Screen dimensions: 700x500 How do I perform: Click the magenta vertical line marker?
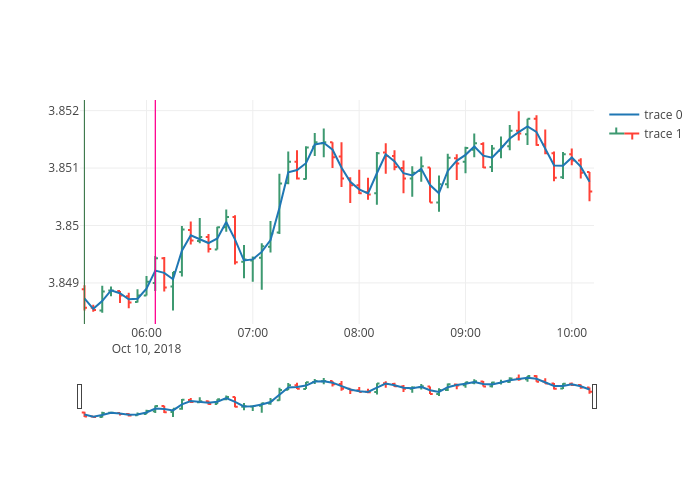(x=155, y=200)
